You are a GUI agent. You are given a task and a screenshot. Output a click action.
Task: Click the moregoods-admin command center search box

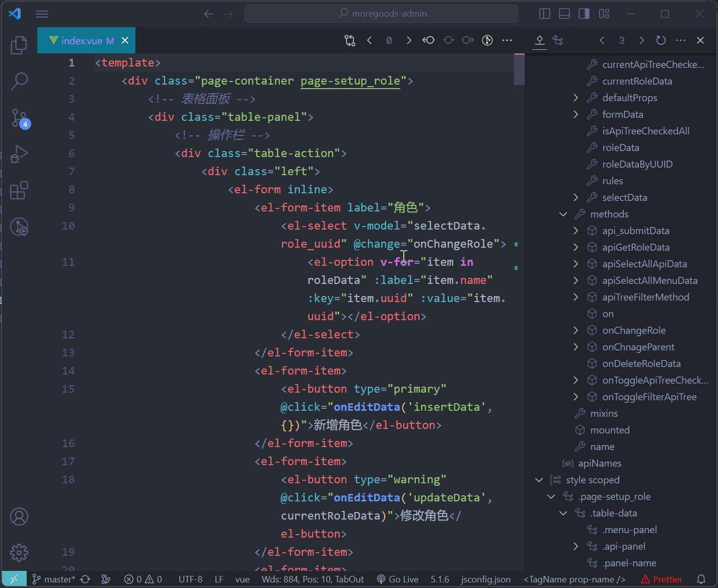click(x=381, y=14)
